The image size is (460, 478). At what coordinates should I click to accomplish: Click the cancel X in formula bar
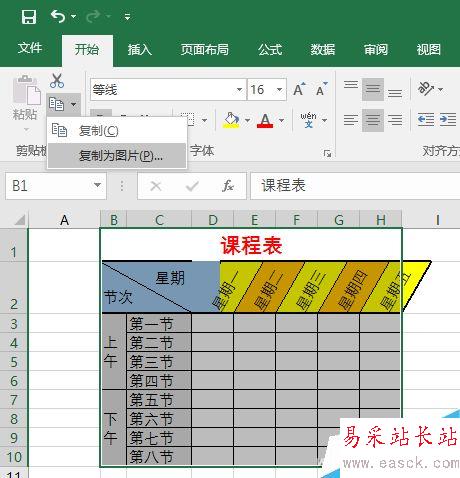156,186
